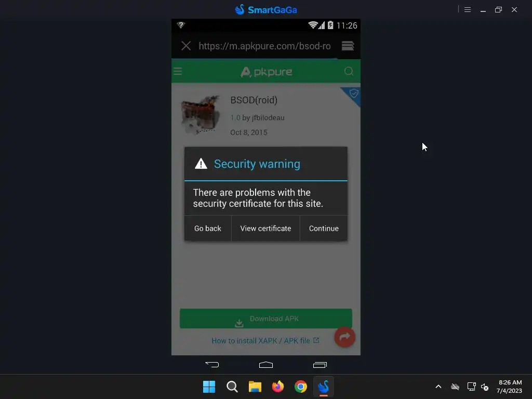Click the Security warning title text
Viewport: 532px width, 399px height.
(x=257, y=164)
